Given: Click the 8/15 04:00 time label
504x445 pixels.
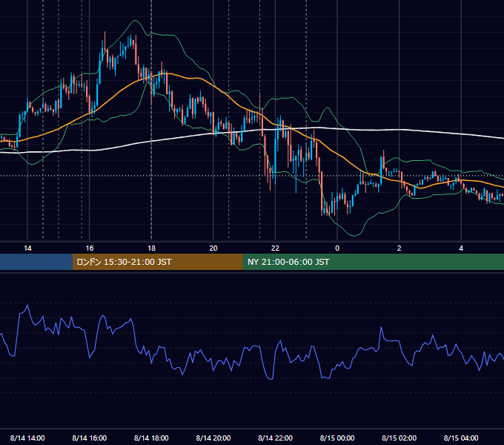Looking at the screenshot, I should 461,438.
